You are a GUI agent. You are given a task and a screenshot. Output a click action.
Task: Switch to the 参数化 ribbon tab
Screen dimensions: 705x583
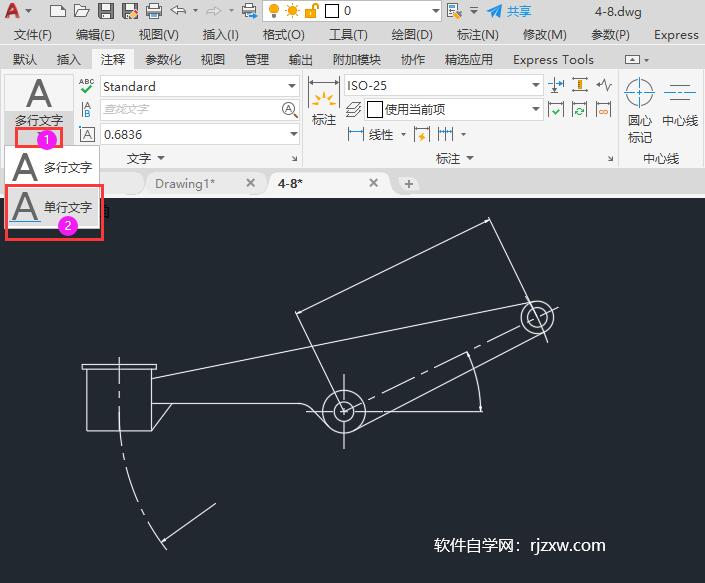point(163,59)
